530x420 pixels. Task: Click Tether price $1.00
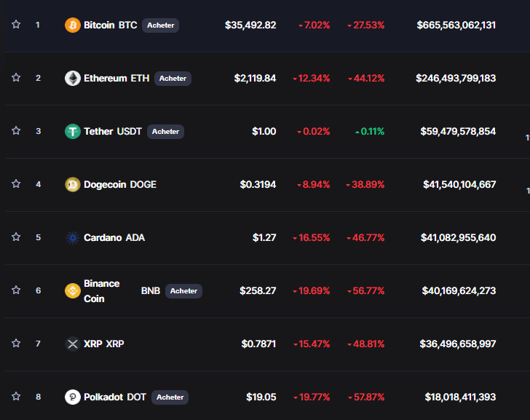(264, 132)
